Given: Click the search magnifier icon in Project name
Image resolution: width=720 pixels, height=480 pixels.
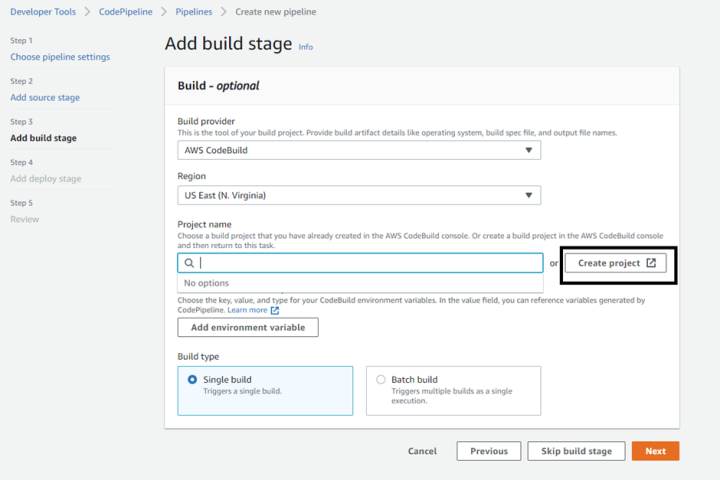Looking at the screenshot, I should click(x=188, y=263).
